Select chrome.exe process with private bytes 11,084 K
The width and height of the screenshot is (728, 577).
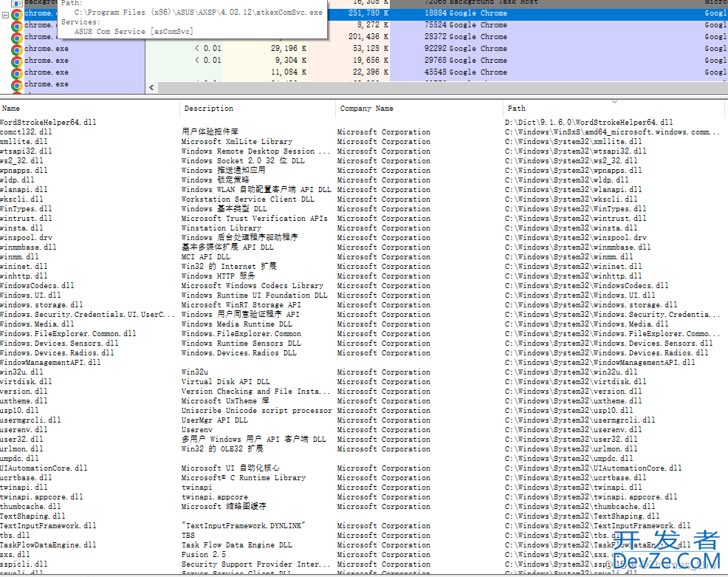coord(364,72)
